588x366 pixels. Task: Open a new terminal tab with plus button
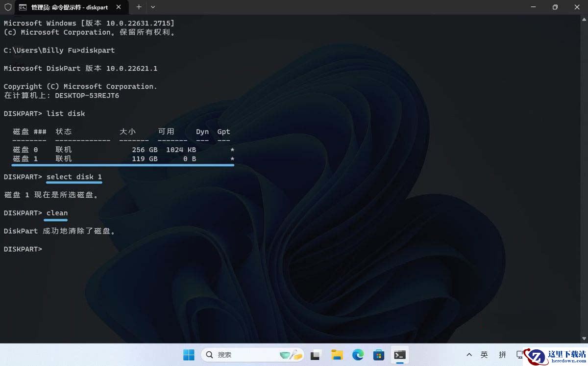(x=139, y=7)
